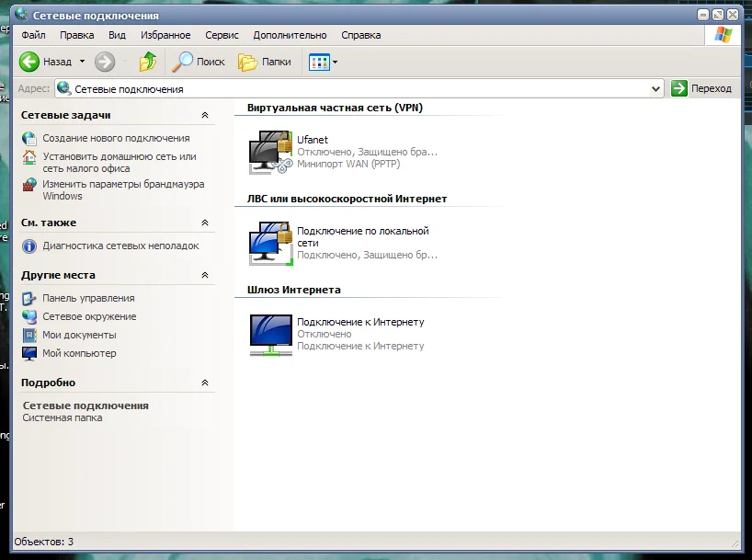752x560 pixels.
Task: Open the Дополнительно menu
Action: click(290, 35)
